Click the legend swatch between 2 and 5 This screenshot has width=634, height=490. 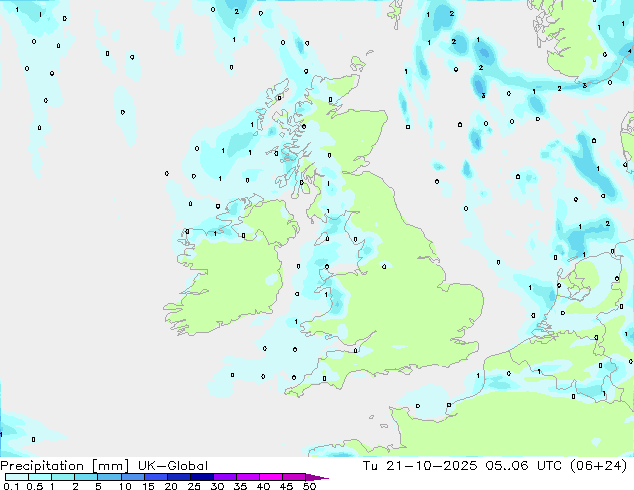point(86,477)
